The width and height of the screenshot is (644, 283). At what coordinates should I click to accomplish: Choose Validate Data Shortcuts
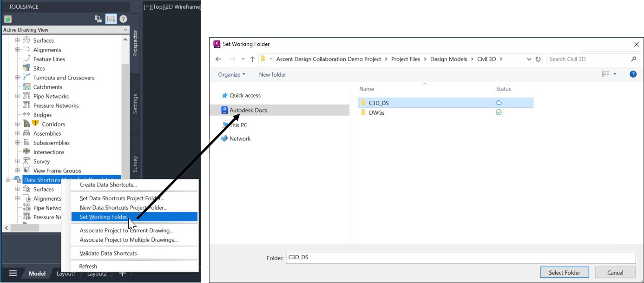[x=134, y=253]
